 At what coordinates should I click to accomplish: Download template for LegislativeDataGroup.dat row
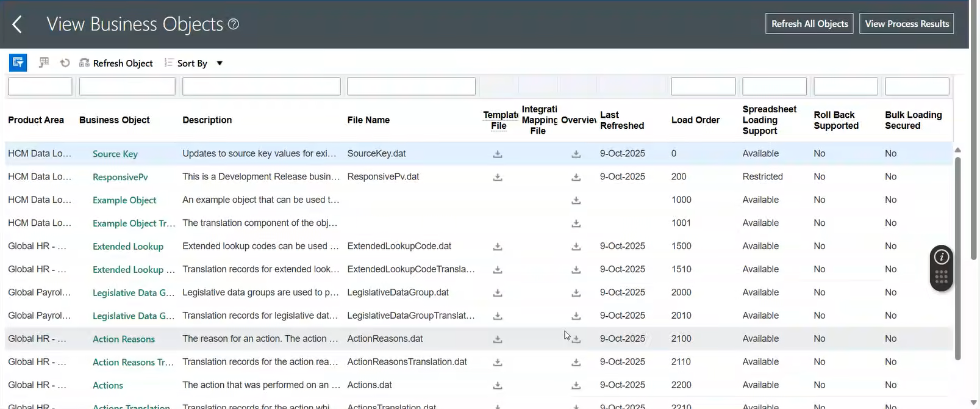click(498, 293)
